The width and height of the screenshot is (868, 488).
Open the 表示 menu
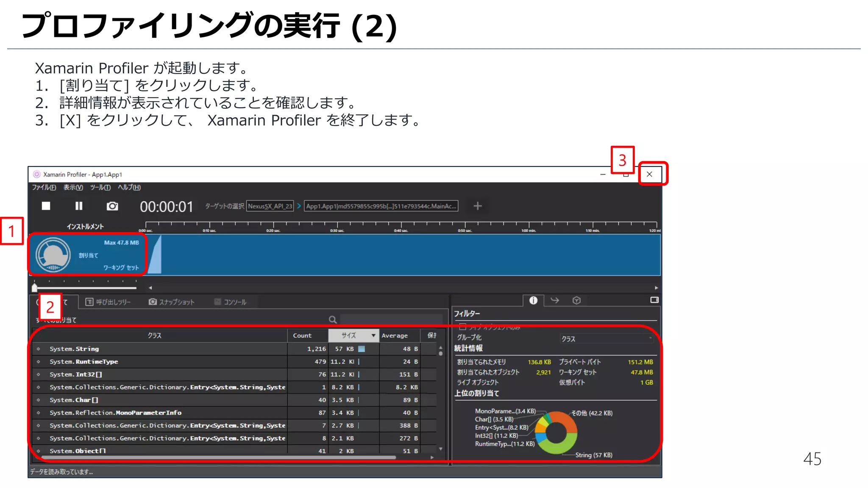(73, 187)
